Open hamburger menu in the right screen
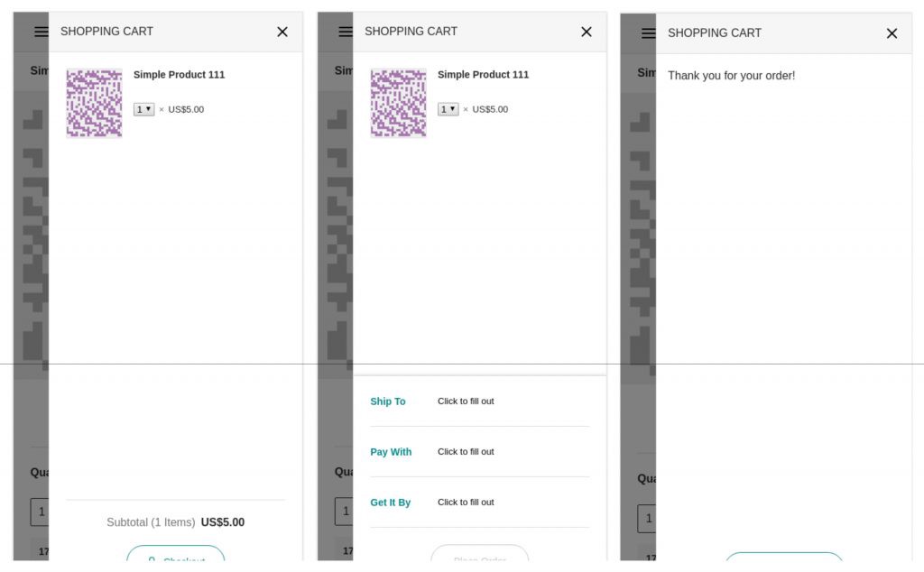Screen dimensions: 924x572 pyautogui.click(x=648, y=33)
